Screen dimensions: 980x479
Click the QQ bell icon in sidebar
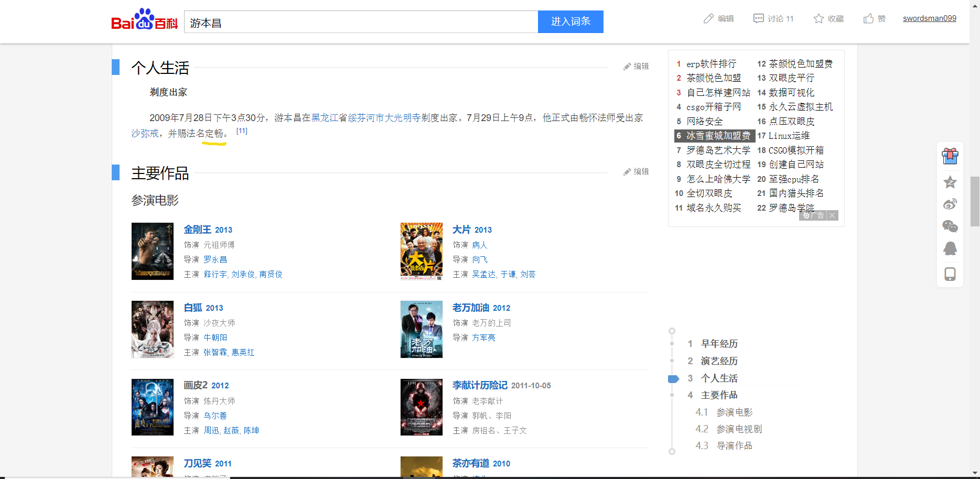950,248
